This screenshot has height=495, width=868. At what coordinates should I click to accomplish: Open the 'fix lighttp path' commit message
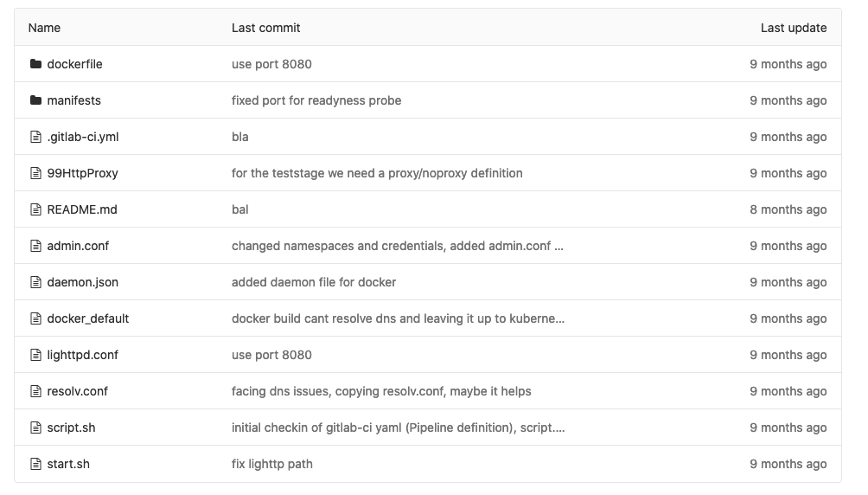[x=272, y=464]
